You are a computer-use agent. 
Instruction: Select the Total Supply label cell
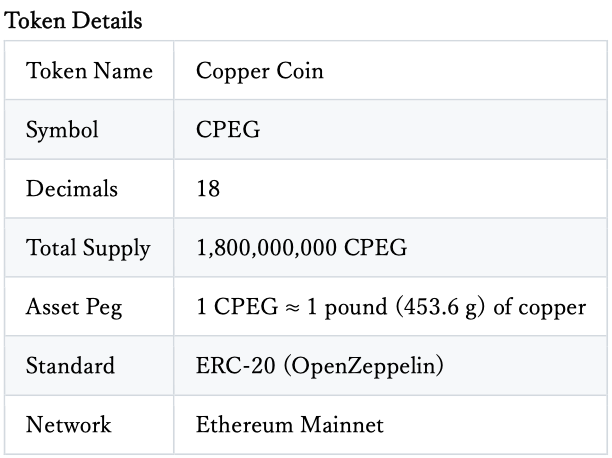[x=89, y=247]
